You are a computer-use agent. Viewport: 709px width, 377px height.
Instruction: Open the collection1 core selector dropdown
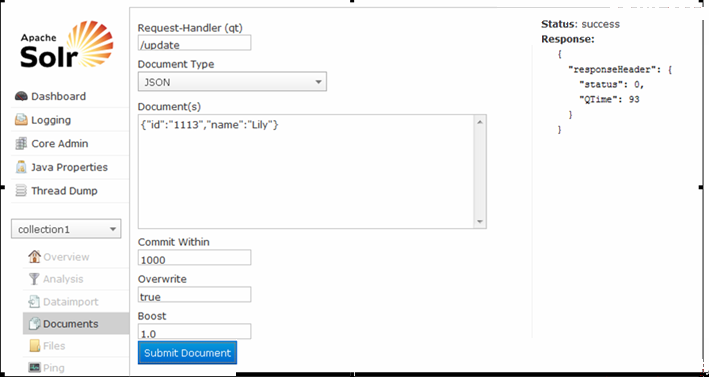66,229
